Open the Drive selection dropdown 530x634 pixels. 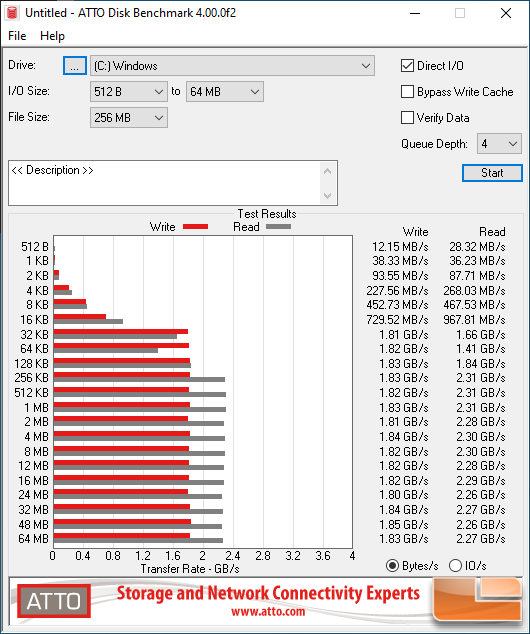pos(232,66)
